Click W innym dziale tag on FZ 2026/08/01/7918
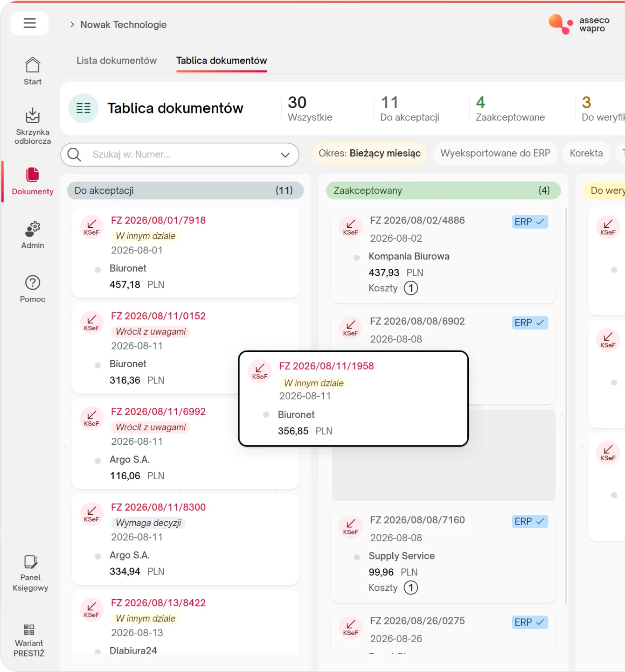The image size is (625, 672). coord(146,236)
